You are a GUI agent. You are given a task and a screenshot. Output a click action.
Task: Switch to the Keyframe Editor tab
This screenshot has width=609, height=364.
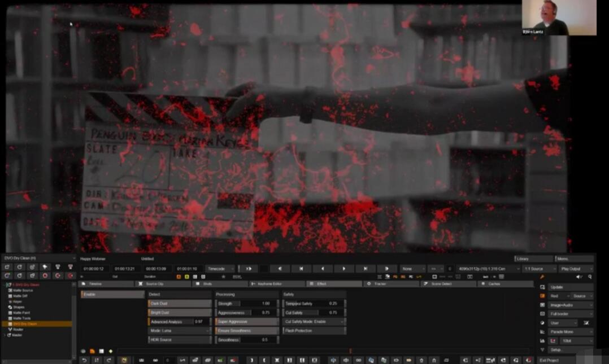(277, 284)
